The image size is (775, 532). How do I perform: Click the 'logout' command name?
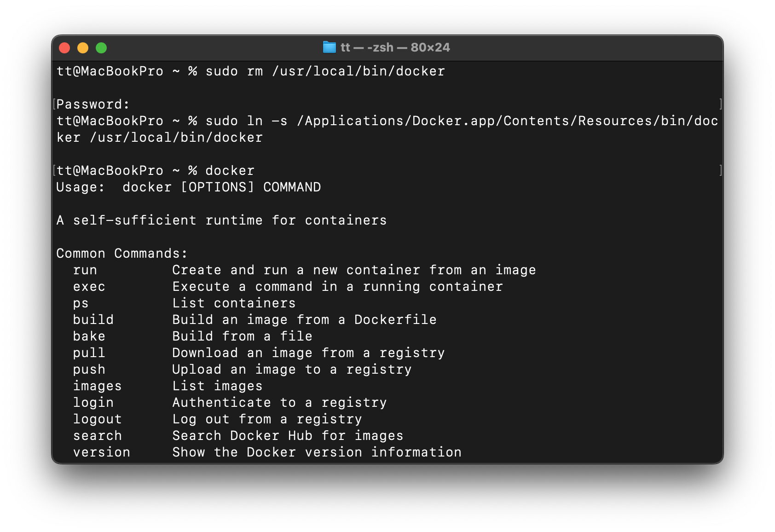tap(98, 419)
